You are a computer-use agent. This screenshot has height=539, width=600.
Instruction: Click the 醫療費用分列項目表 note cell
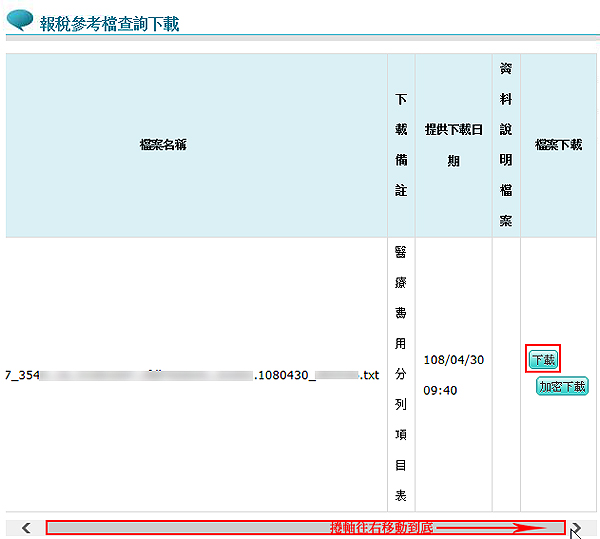[x=401, y=374]
